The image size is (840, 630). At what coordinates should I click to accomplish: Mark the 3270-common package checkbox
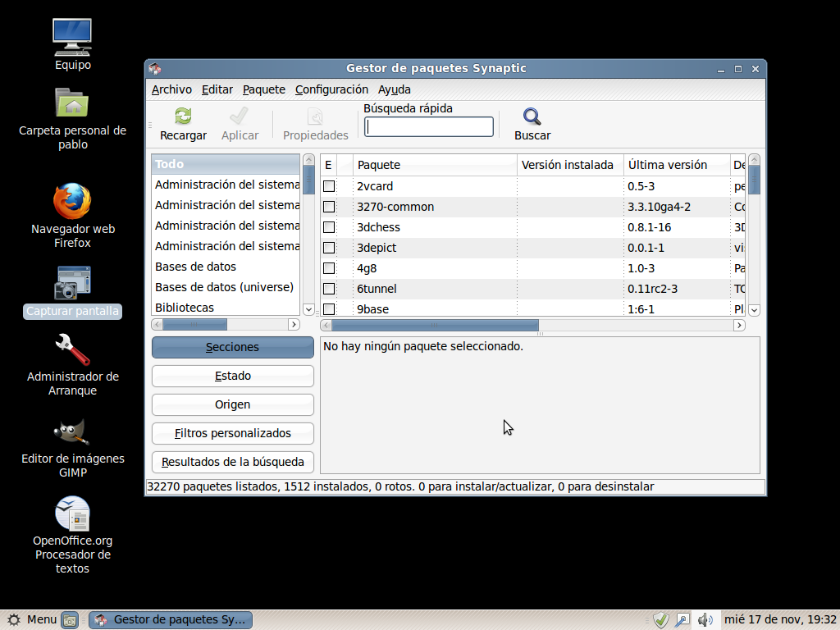pyautogui.click(x=329, y=207)
